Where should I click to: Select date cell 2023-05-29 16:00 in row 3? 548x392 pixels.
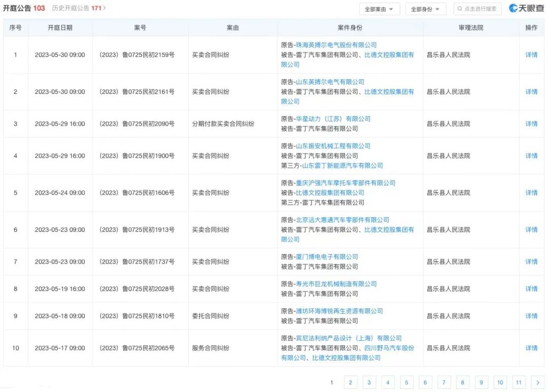coord(60,124)
